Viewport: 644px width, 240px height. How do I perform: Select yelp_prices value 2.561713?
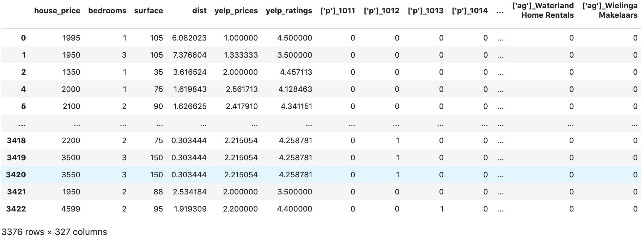242,89
